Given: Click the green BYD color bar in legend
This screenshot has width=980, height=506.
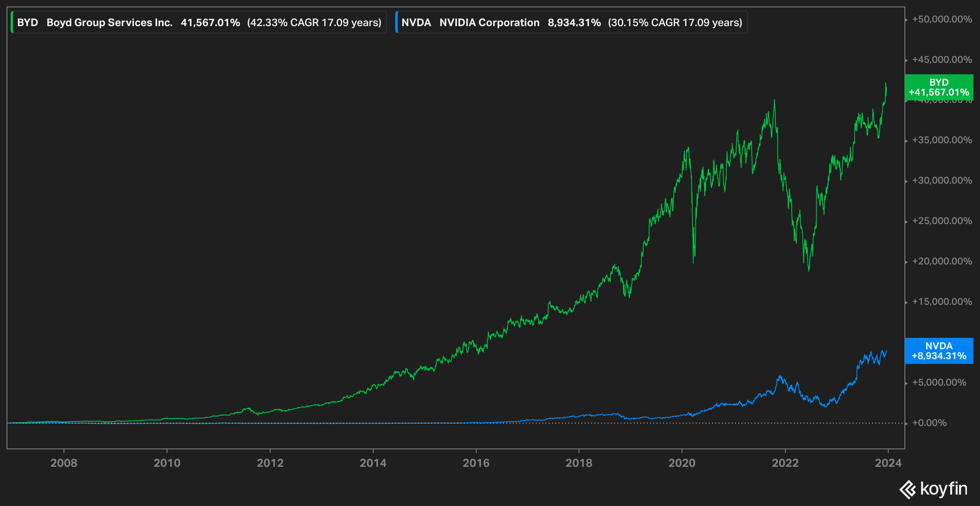Looking at the screenshot, I should tap(12, 22).
